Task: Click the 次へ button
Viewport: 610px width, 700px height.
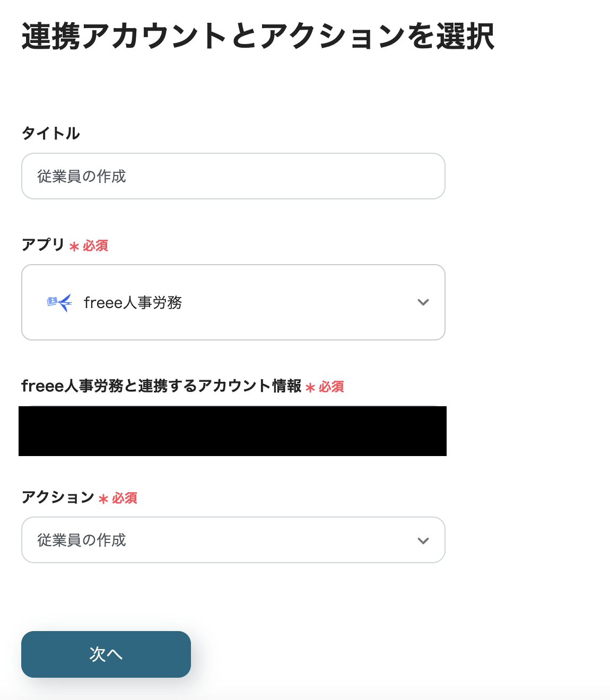Action: coord(106,654)
